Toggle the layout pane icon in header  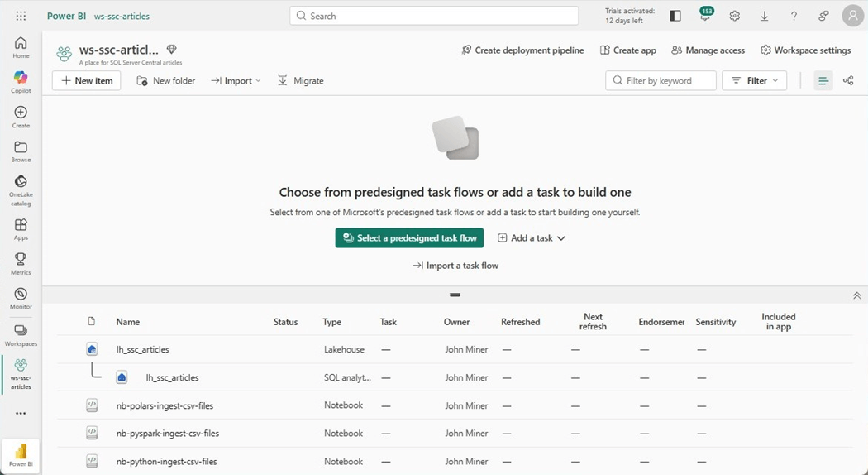point(675,16)
